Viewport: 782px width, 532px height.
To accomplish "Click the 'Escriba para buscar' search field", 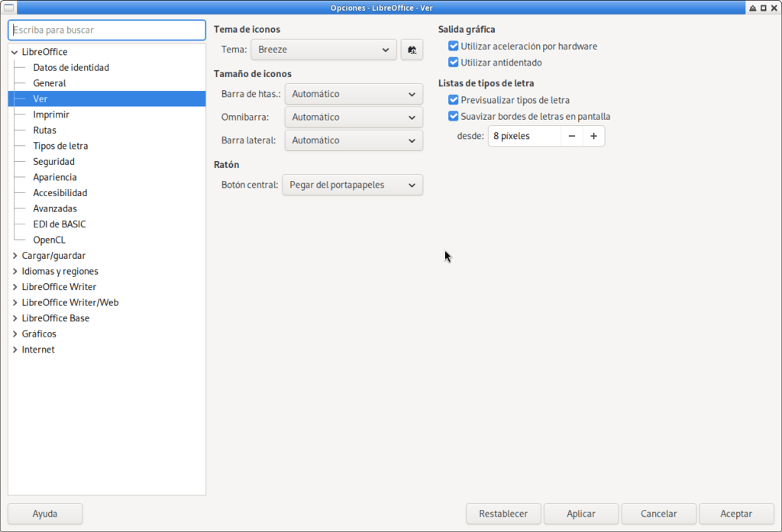I will [107, 30].
